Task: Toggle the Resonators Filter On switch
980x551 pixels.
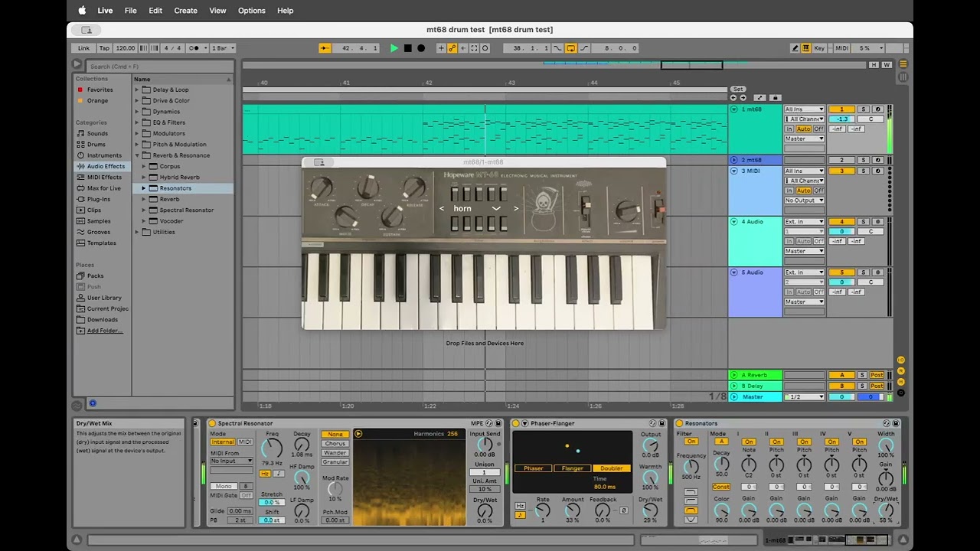Action: 691,442
